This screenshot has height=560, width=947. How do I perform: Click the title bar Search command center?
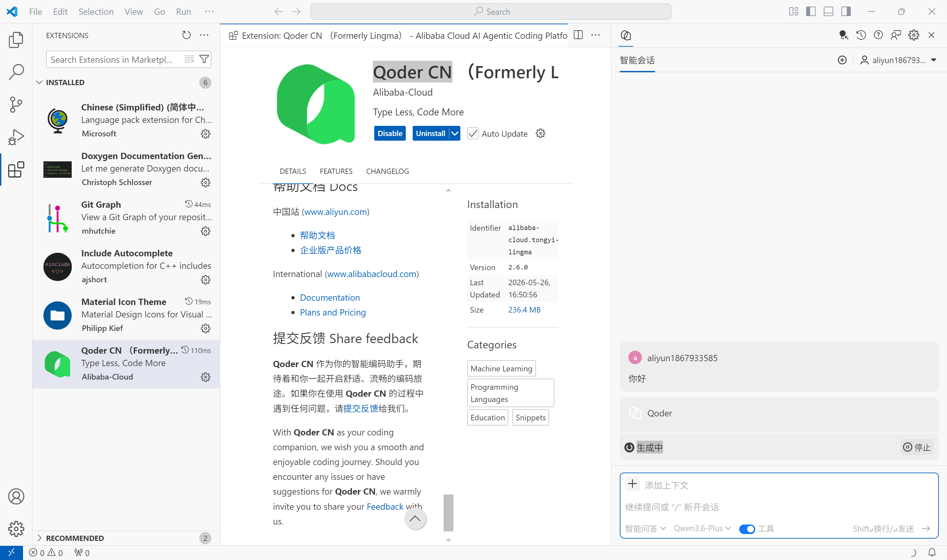coord(491,12)
